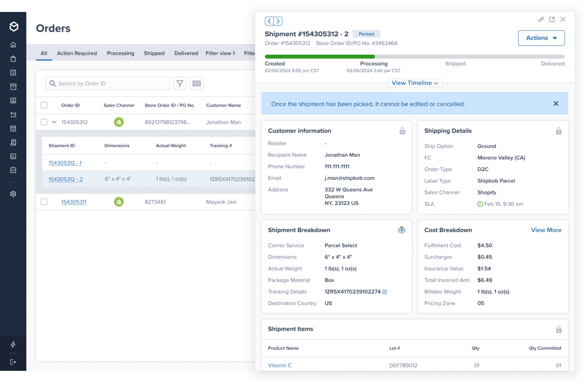
Task: Click View More in Cost Breakdown
Action: (546, 230)
